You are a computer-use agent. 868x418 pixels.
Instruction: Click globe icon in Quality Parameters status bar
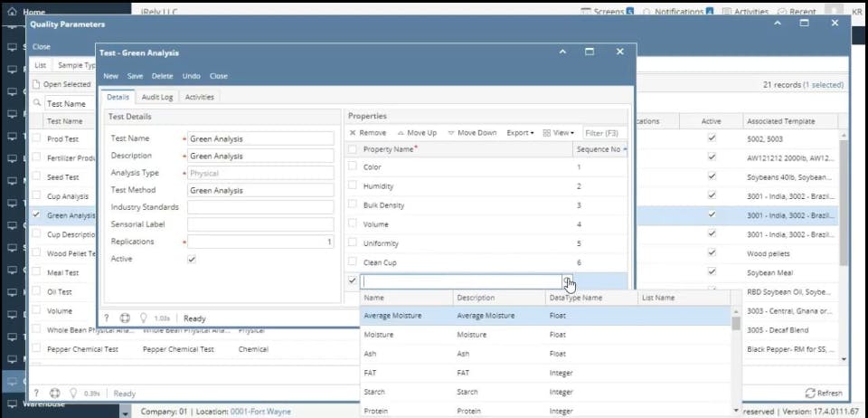tap(54, 393)
